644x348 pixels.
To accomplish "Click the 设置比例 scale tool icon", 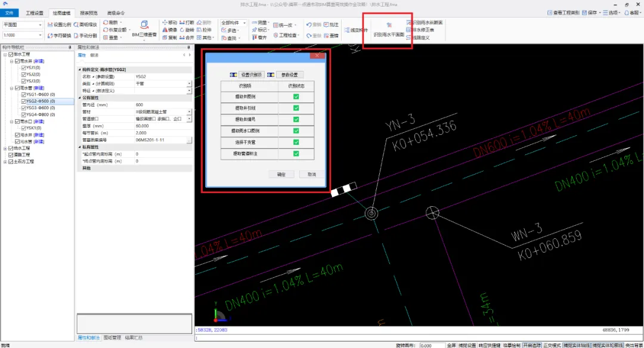I will click(x=50, y=24).
